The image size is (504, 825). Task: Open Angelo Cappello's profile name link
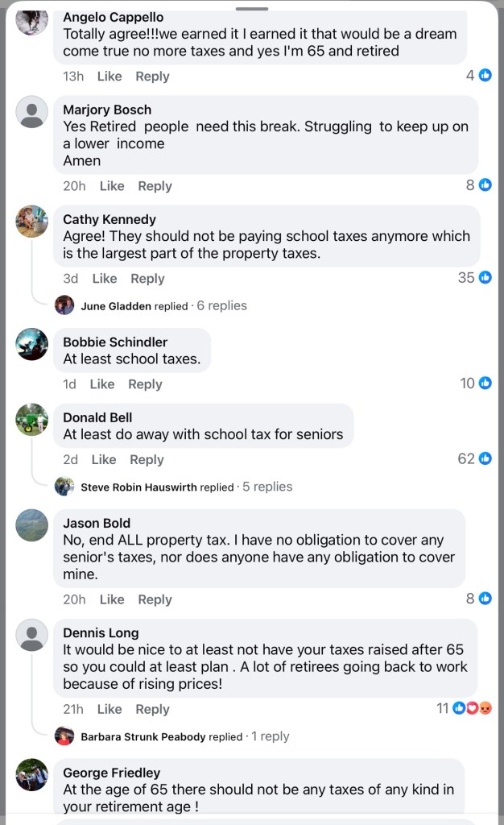pos(113,17)
